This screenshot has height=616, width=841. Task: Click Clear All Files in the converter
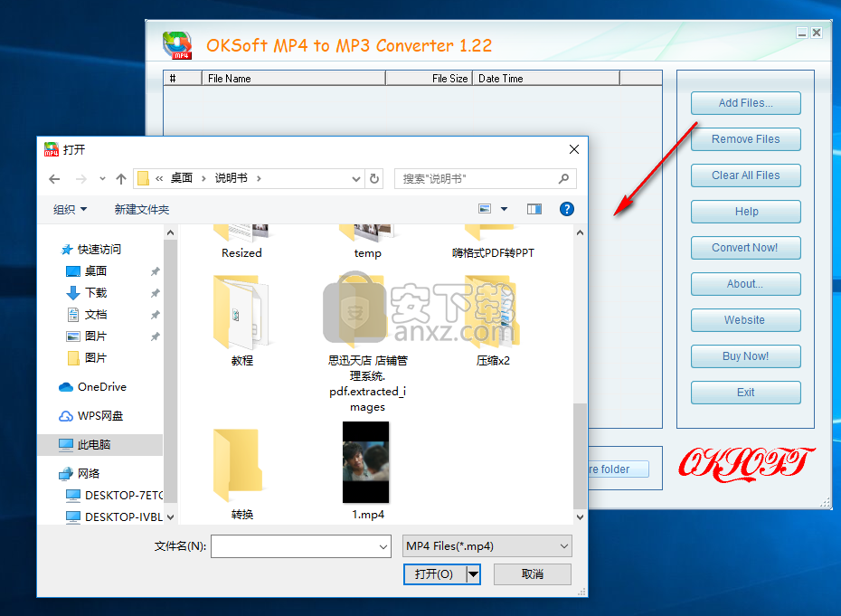click(745, 175)
